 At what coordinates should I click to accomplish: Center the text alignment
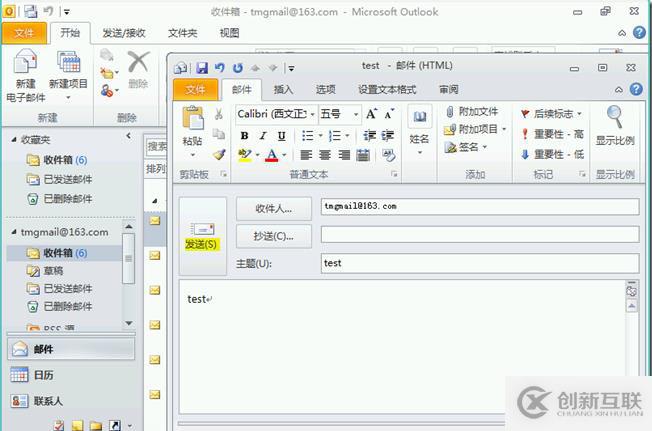coord(325,155)
